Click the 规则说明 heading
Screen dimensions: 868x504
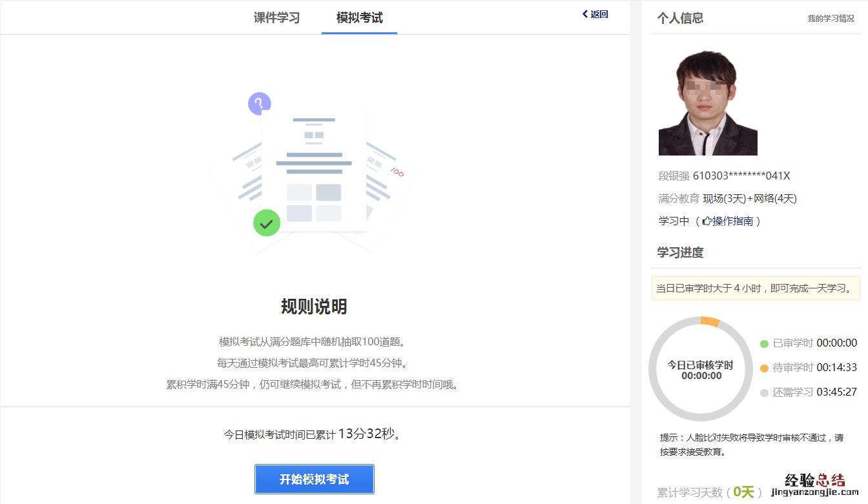click(x=314, y=307)
